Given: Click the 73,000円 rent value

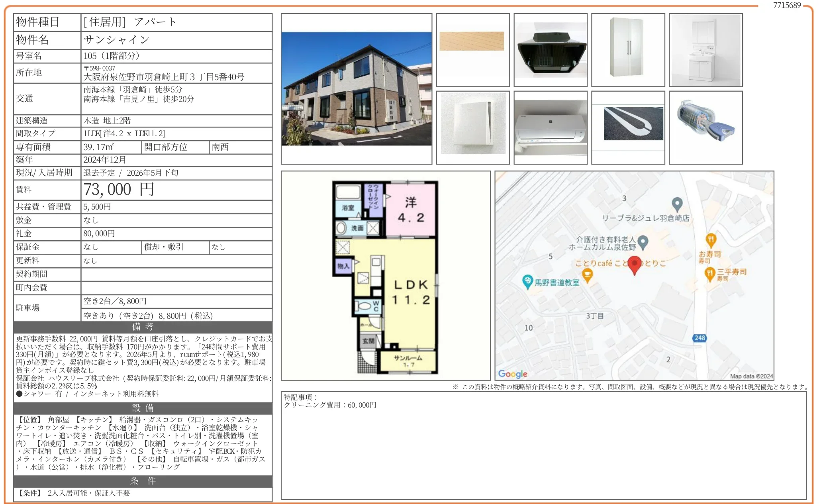Looking at the screenshot, I should pos(119,190).
